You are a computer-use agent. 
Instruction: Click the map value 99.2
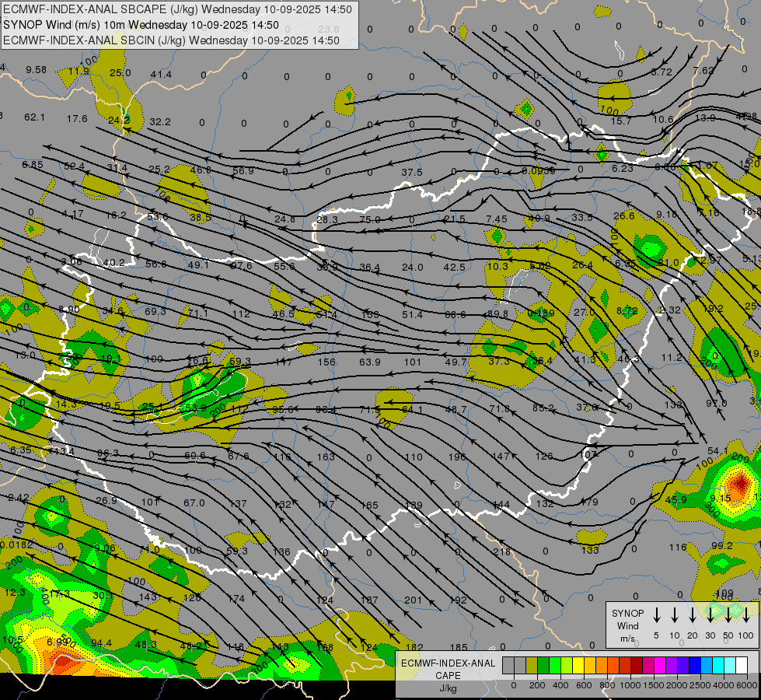[x=721, y=545]
